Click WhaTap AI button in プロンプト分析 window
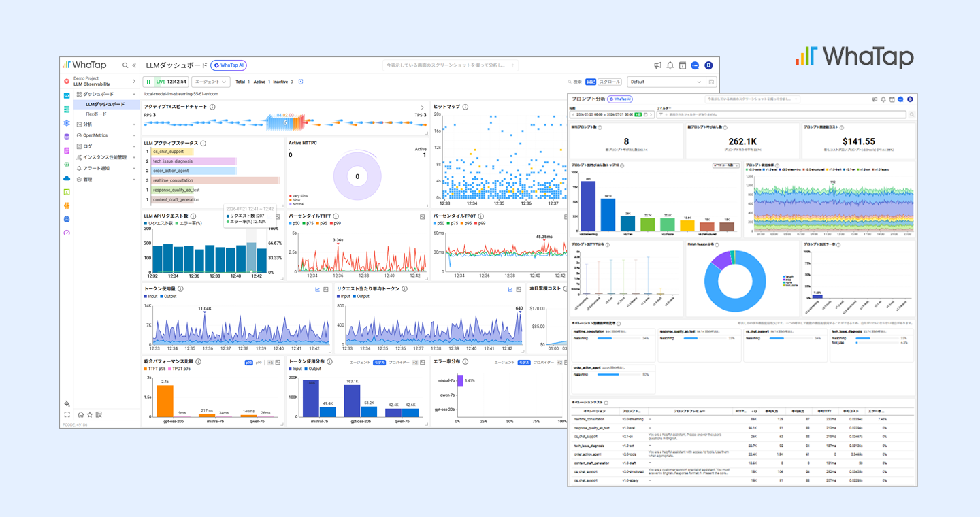This screenshot has height=517, width=980. 620,99
